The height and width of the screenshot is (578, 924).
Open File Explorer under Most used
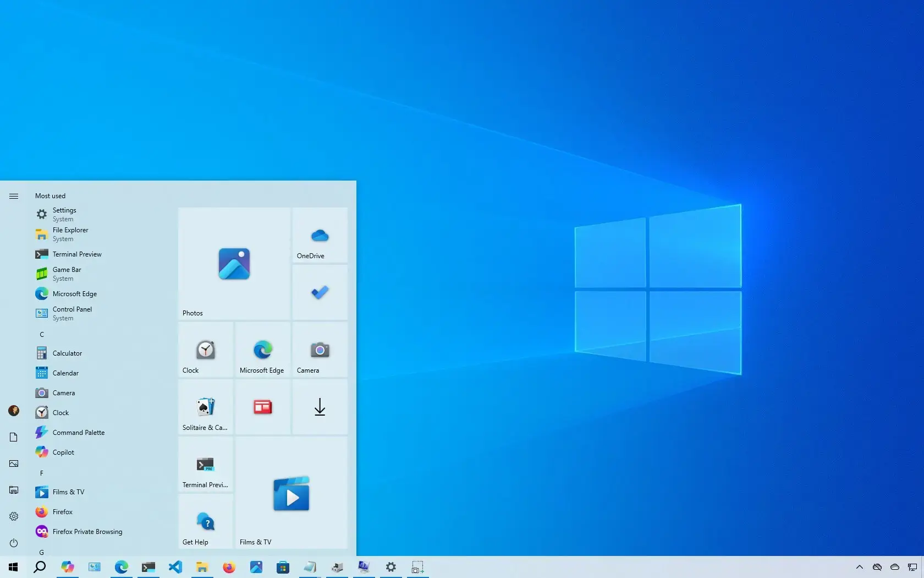click(x=70, y=234)
